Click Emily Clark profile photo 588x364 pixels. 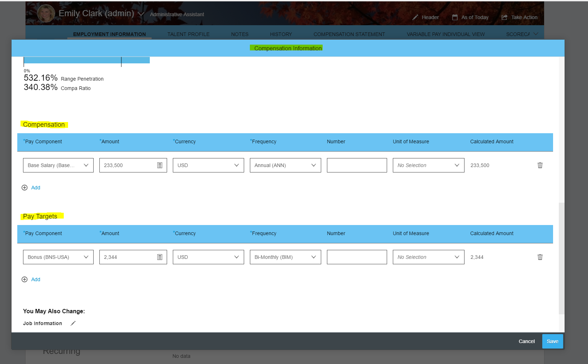(x=46, y=13)
